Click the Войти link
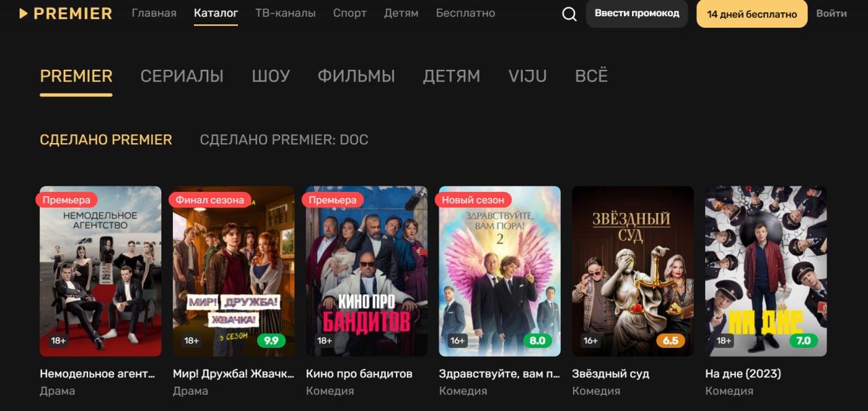 coord(831,14)
